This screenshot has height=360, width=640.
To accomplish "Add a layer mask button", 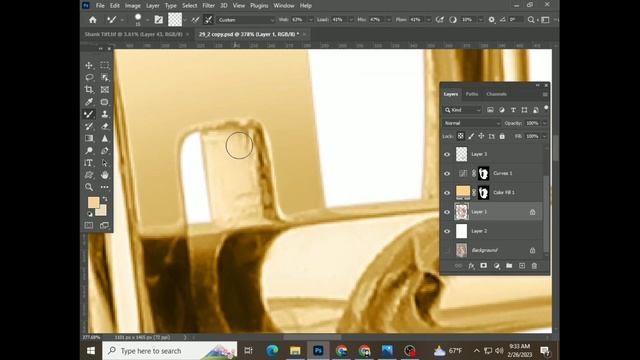I will pyautogui.click(x=484, y=266).
